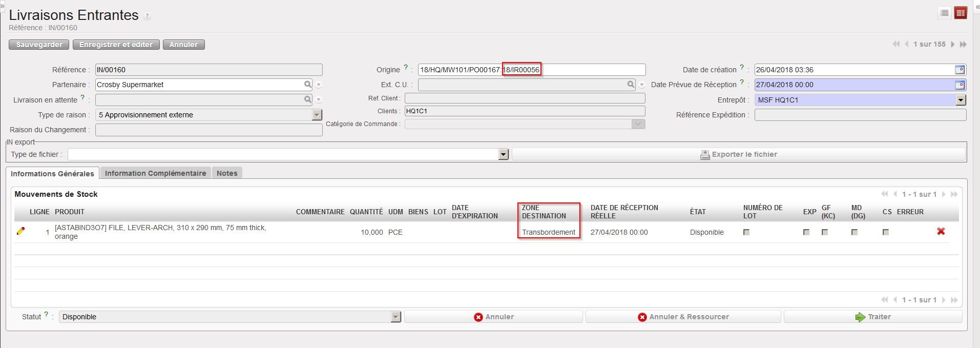Open the Type de fichier dropdown
The height and width of the screenshot is (348, 980).
click(503, 154)
